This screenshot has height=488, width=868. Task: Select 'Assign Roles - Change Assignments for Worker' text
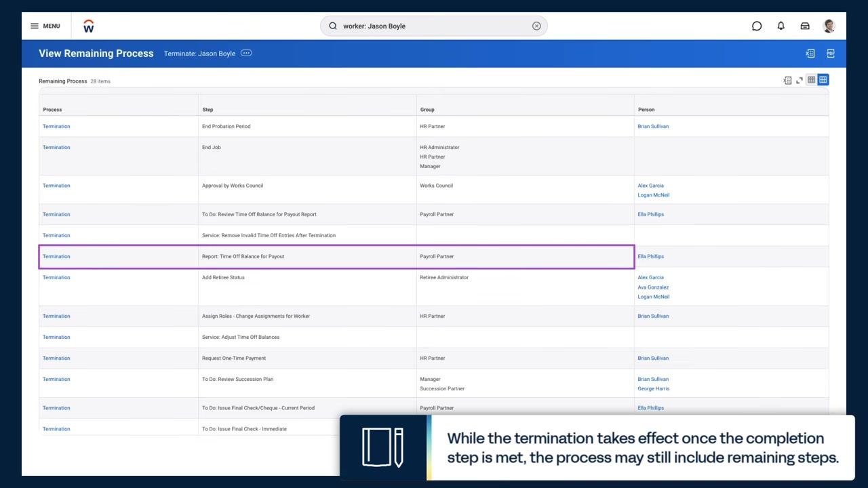coord(256,316)
